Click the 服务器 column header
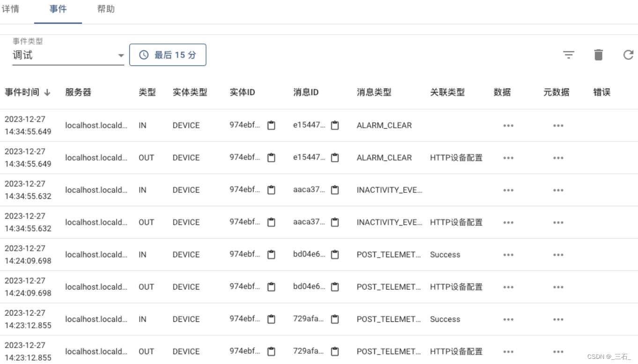 (x=78, y=92)
